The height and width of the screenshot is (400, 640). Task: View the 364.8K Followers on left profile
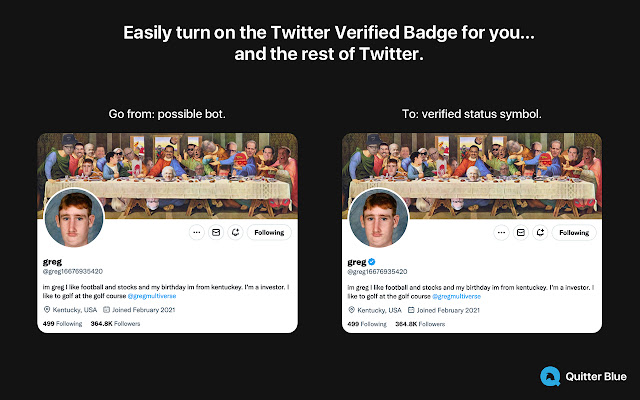[x=116, y=324]
